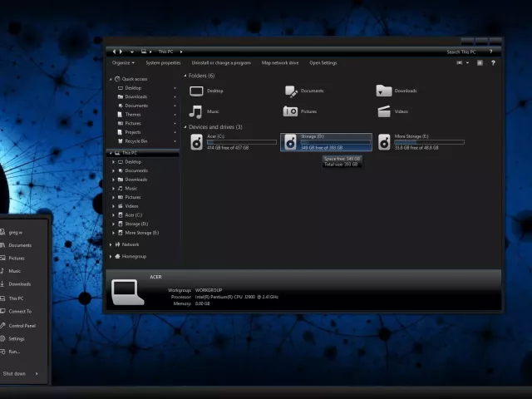
Task: Open Settings in the Start menu
Action: tap(17, 338)
